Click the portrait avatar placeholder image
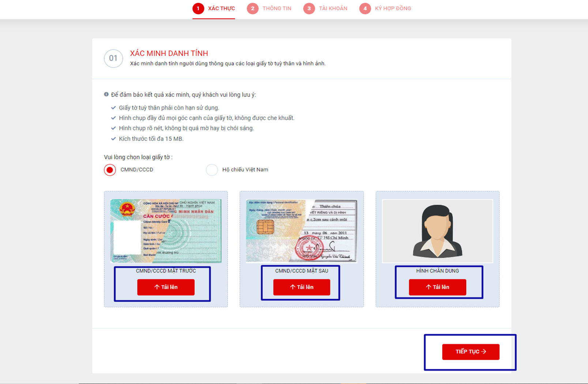The width and height of the screenshot is (588, 384). coord(438,231)
